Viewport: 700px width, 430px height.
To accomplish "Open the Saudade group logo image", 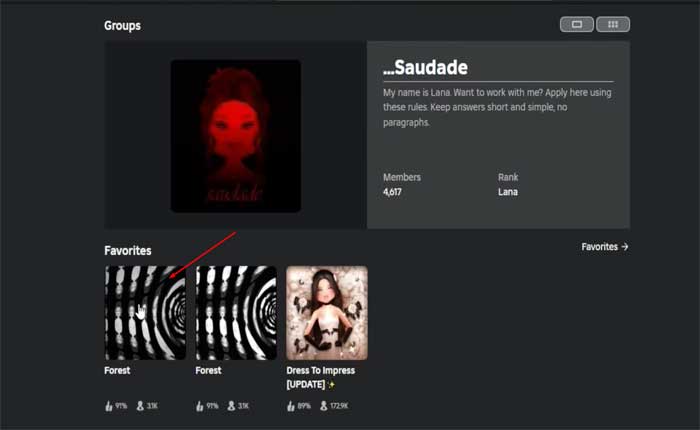I will (x=236, y=136).
